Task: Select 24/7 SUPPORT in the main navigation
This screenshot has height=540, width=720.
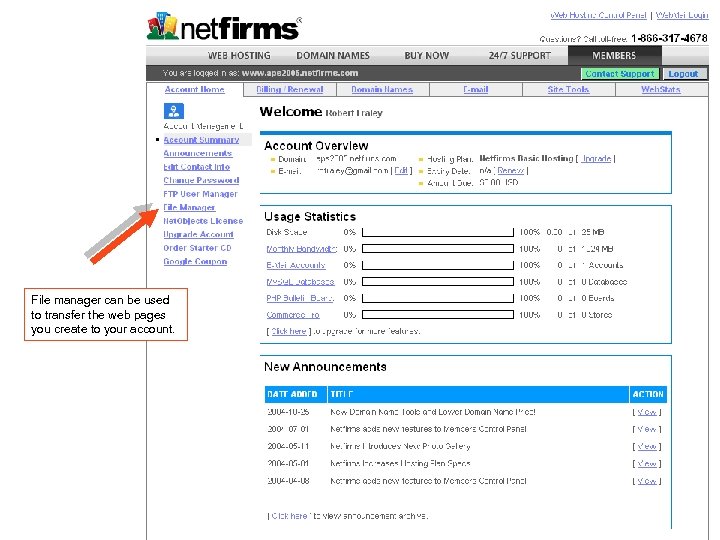Action: [519, 56]
